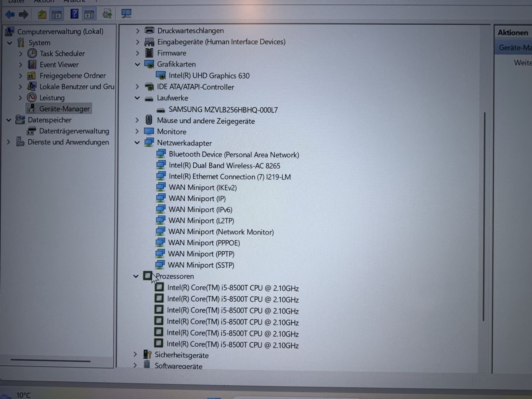This screenshot has width=532, height=399.
Task: Select the Task Scheduler clock icon
Action: 32,53
